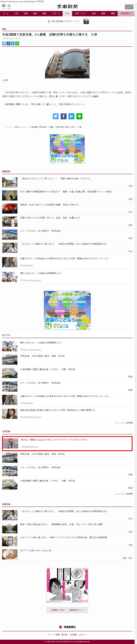Image resolution: width=137 pixels, height=644 pixels.
Task: Click large Hatena B! share button below article
Action: coord(71,116)
